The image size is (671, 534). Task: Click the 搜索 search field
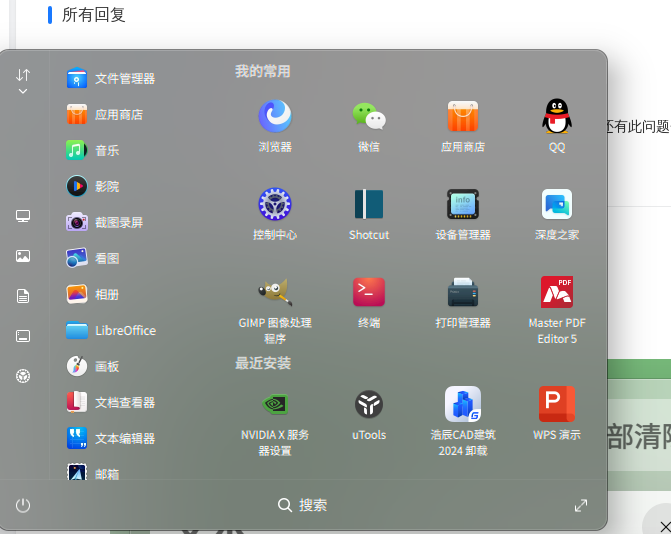tap(302, 505)
